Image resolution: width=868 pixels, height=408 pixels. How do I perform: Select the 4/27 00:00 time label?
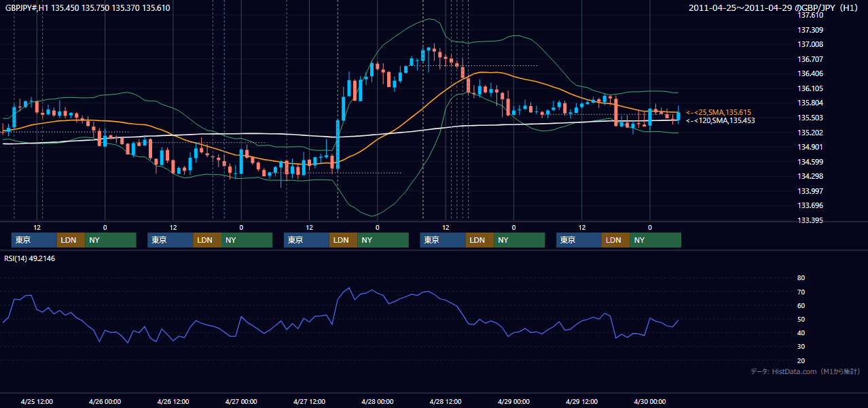(x=241, y=401)
